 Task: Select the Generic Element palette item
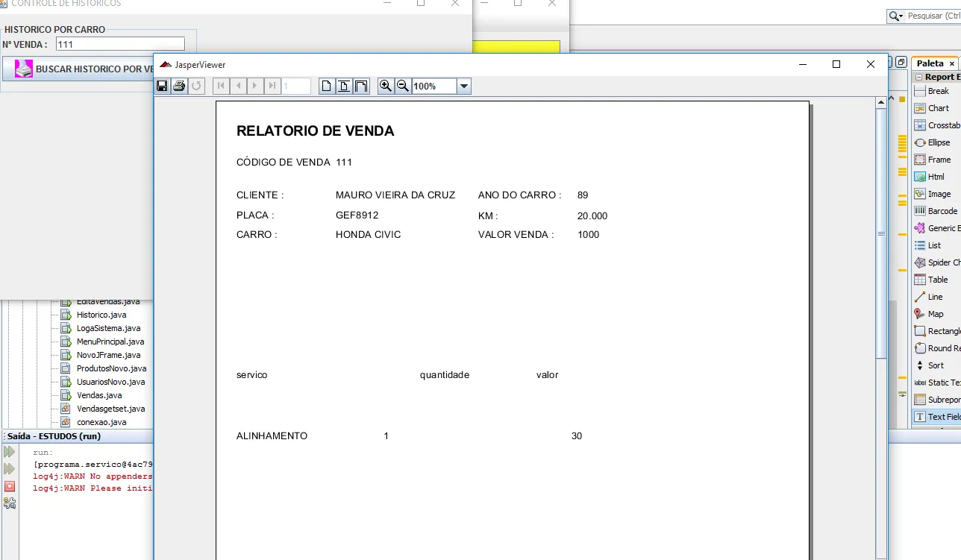click(x=938, y=228)
